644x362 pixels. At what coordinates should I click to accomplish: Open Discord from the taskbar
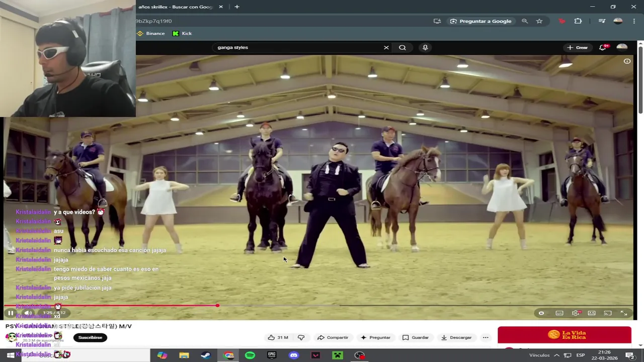[294, 355]
